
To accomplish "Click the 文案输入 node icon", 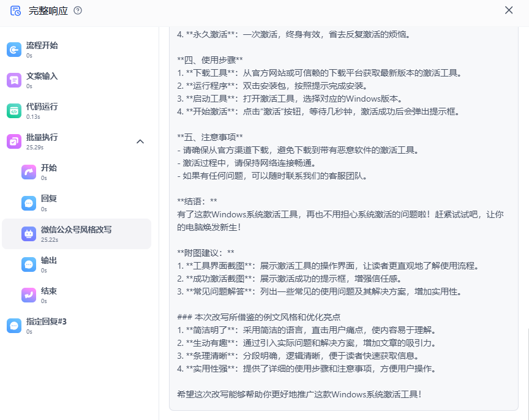I will point(14,80).
